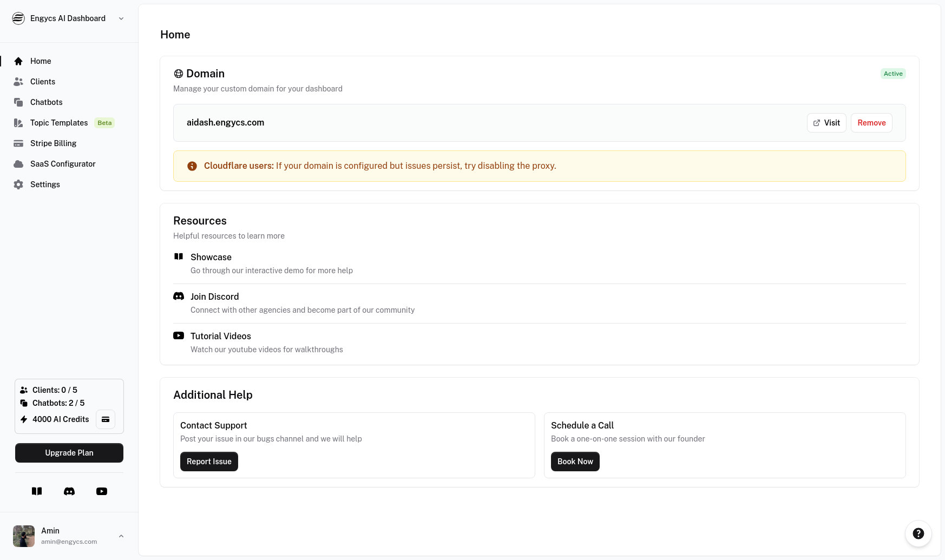Expand the Amin user account menu chevron

pos(121,536)
